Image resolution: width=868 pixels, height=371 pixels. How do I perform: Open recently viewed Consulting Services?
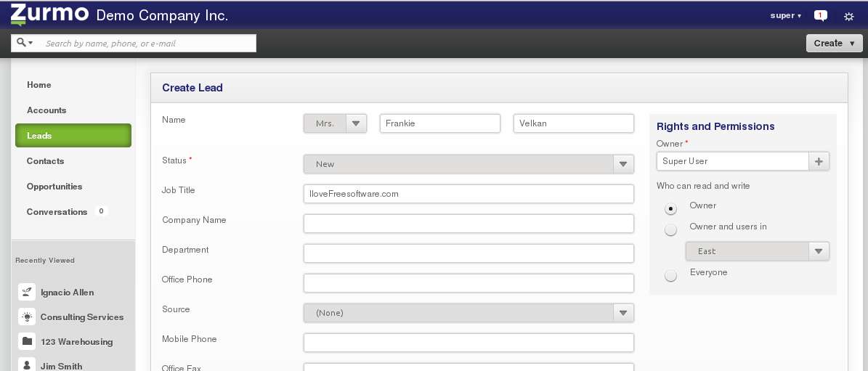pyautogui.click(x=82, y=317)
